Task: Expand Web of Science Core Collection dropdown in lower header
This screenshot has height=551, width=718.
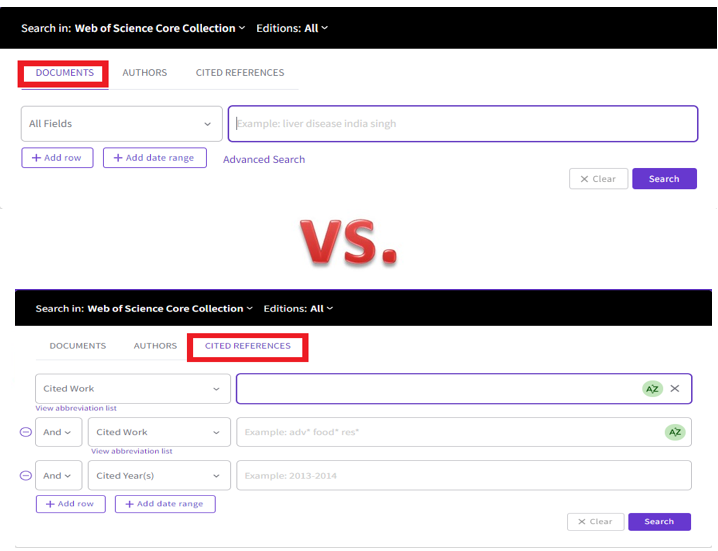Action: click(x=170, y=309)
